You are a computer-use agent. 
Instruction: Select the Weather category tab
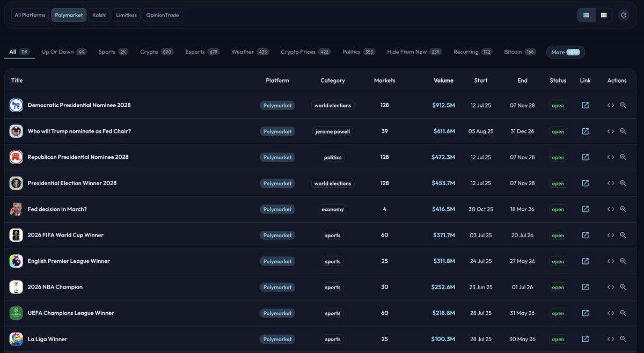(x=250, y=52)
